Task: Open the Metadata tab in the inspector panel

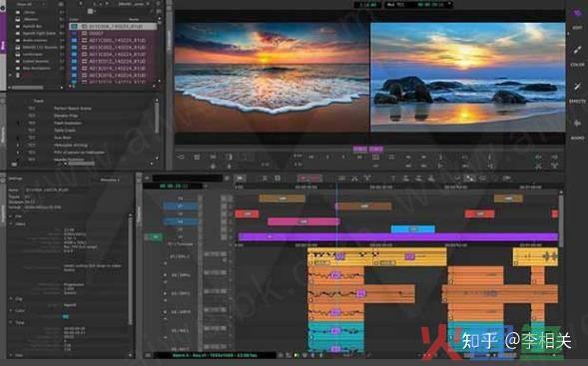Action: (110, 180)
